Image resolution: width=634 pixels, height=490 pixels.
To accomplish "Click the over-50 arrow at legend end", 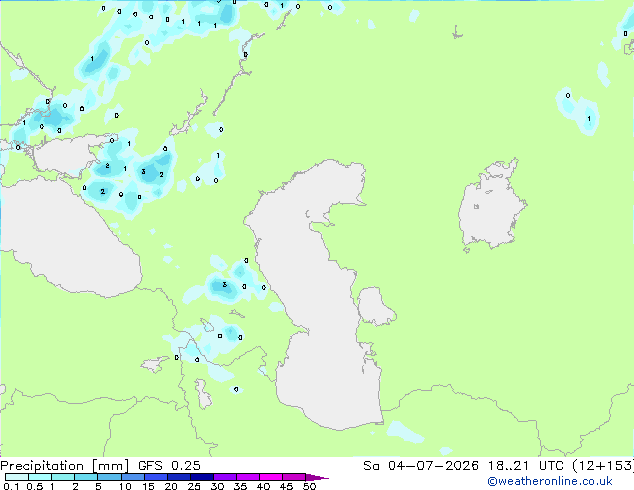I will coord(317,477).
